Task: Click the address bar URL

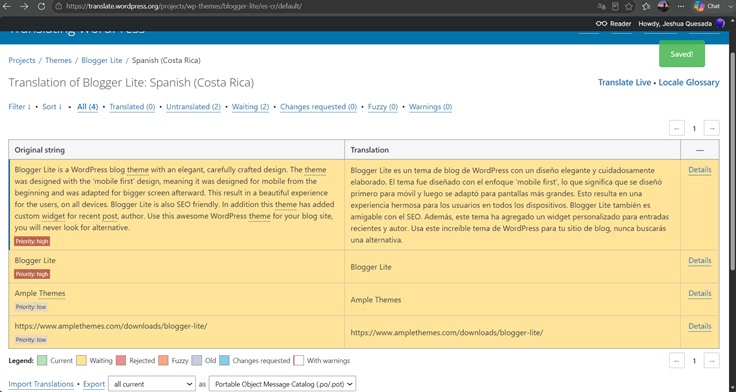Action: click(184, 6)
